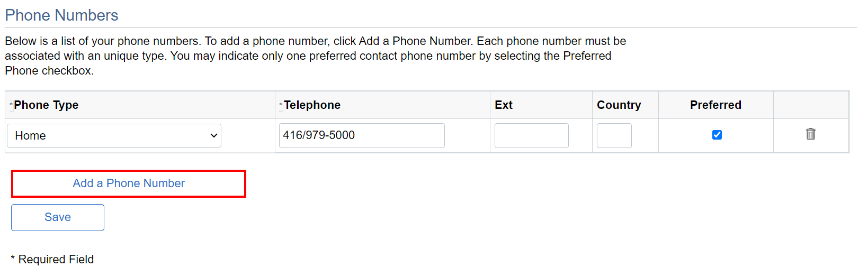
Task: Click the empty Country code field
Action: click(x=614, y=135)
